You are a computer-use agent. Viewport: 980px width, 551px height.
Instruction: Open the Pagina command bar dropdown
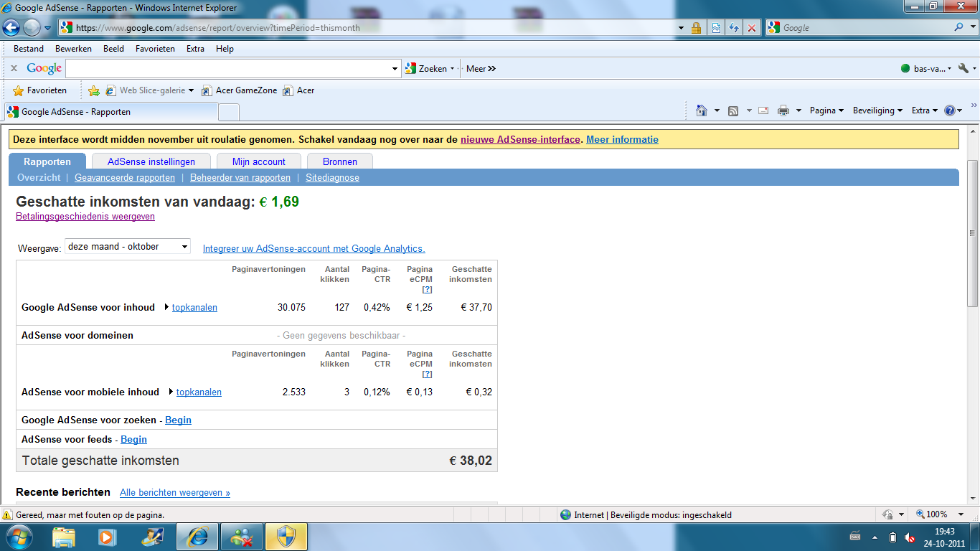point(826,110)
